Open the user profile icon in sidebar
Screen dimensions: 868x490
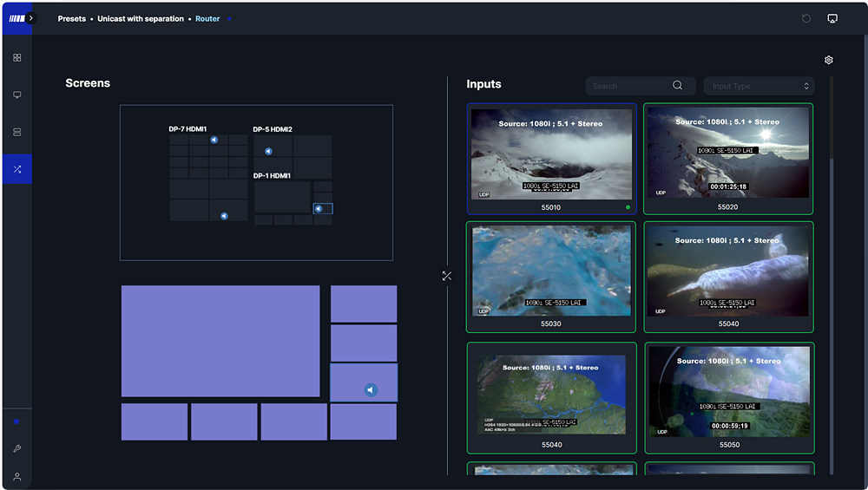click(x=16, y=476)
